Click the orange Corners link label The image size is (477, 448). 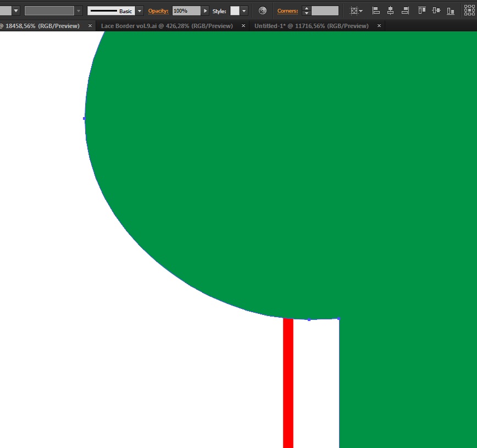pyautogui.click(x=287, y=11)
